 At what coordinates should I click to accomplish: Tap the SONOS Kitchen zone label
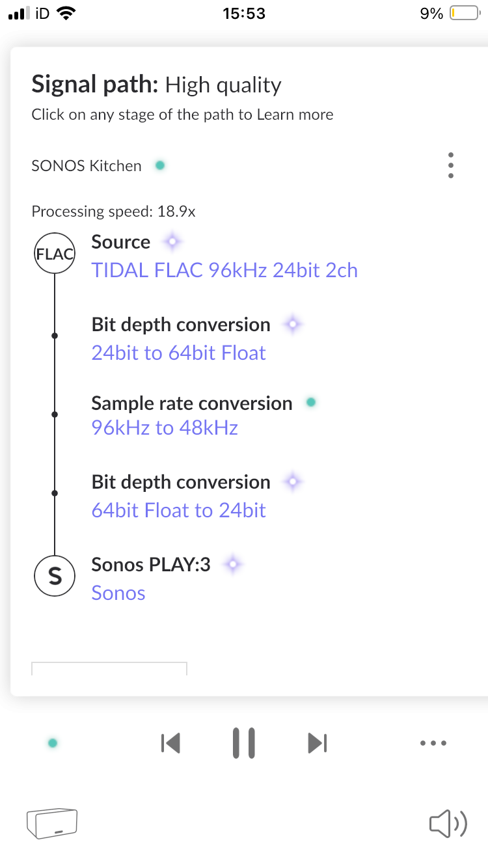(87, 166)
